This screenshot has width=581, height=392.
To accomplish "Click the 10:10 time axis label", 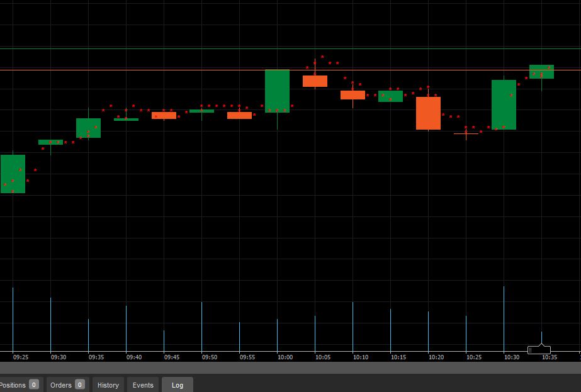I will 361,357.
